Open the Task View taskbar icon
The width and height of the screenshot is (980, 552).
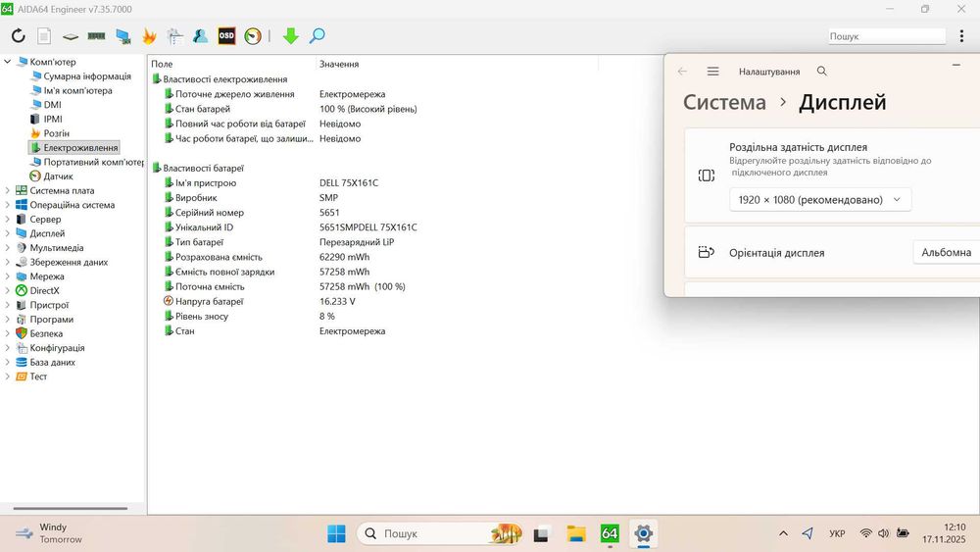click(541, 534)
